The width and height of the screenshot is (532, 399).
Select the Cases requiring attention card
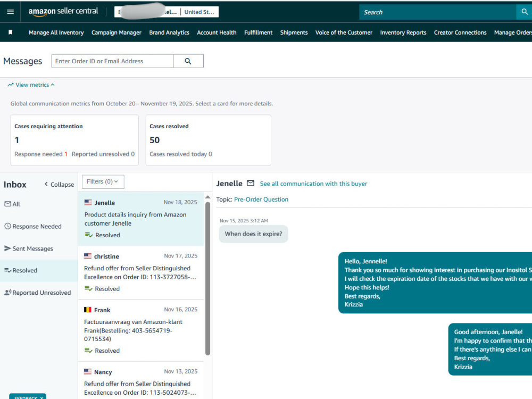coord(74,140)
